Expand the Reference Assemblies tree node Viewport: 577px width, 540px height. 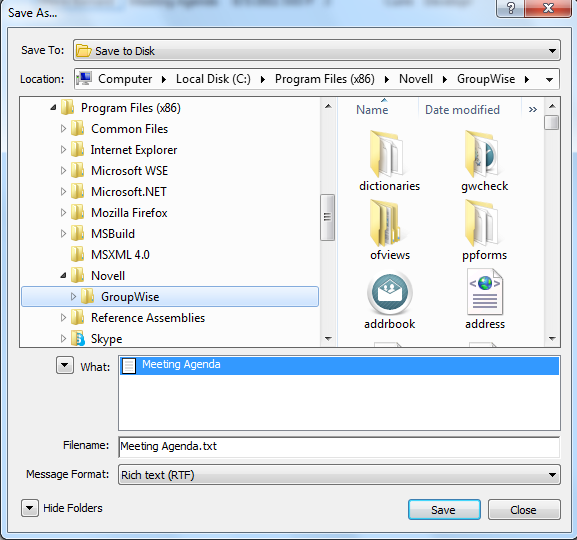pos(63,317)
